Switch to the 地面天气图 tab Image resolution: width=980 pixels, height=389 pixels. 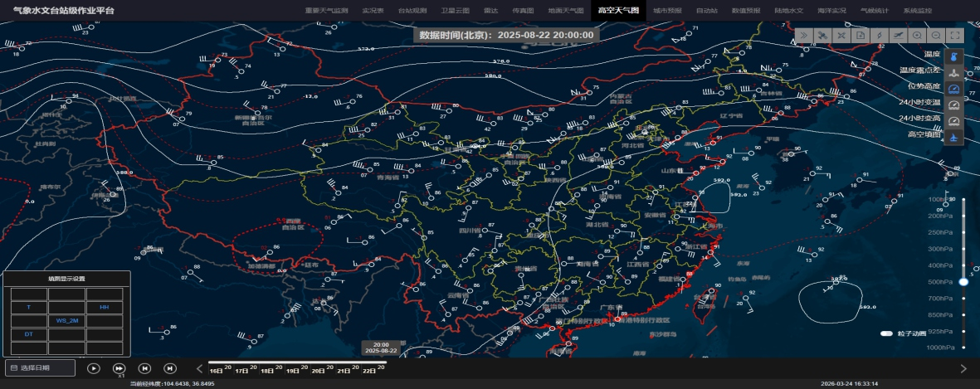(566, 12)
